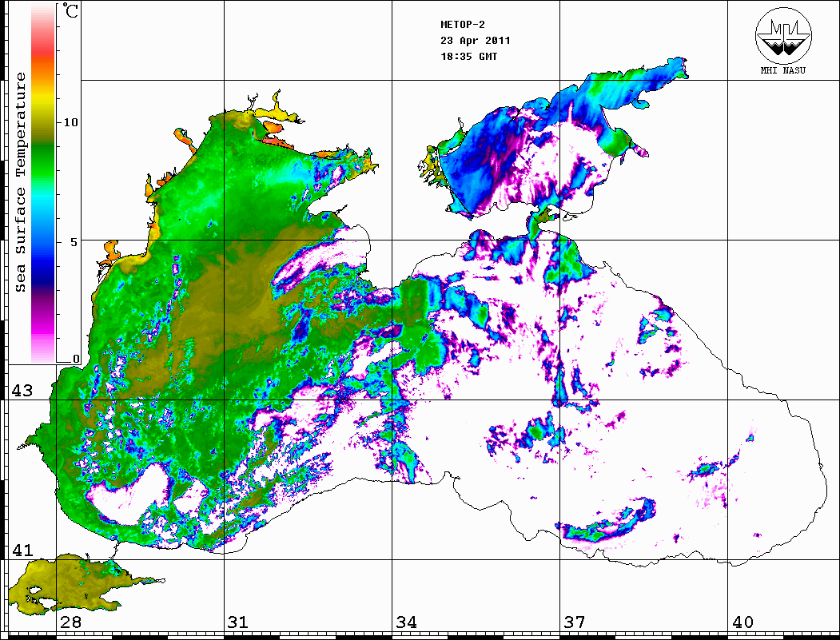Select the METOP-2 satellite name text
This screenshot has width=840, height=640.
(x=464, y=25)
